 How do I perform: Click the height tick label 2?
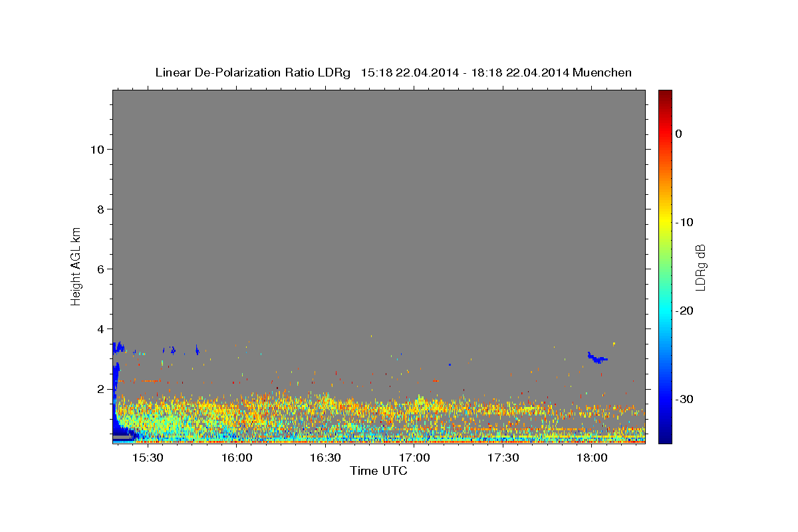(x=100, y=389)
